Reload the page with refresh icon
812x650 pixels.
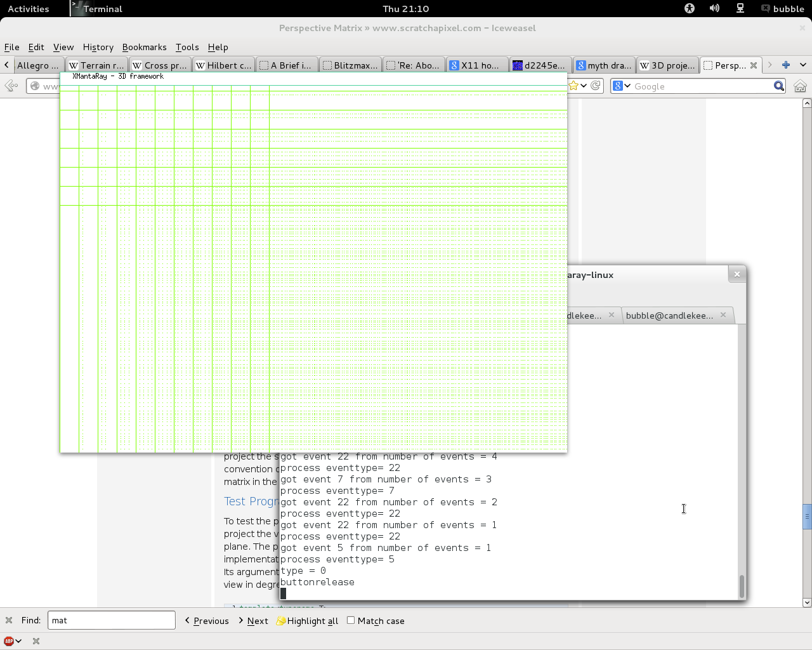click(595, 86)
